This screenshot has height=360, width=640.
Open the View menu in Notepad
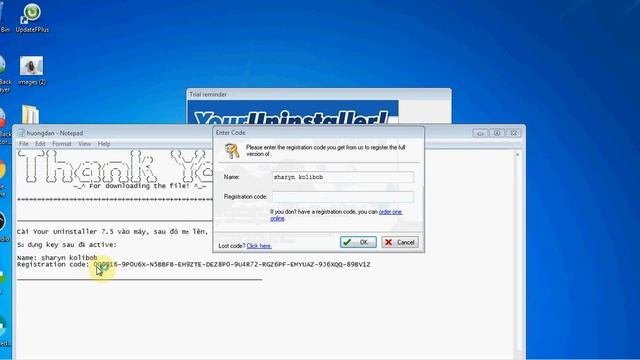click(x=84, y=144)
